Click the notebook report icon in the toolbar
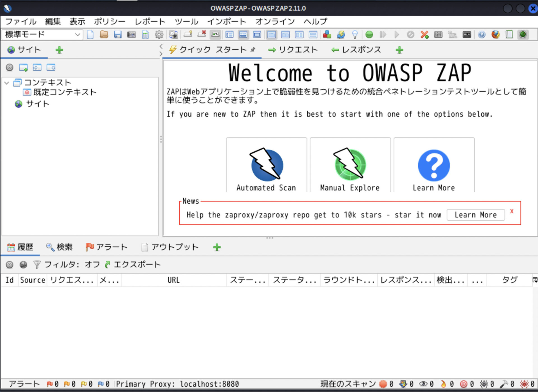 pos(509,34)
